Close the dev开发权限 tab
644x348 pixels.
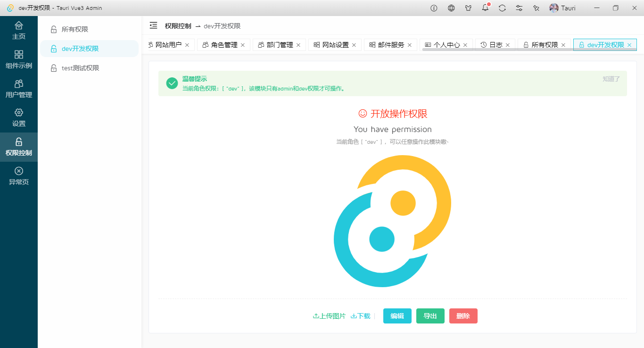629,45
